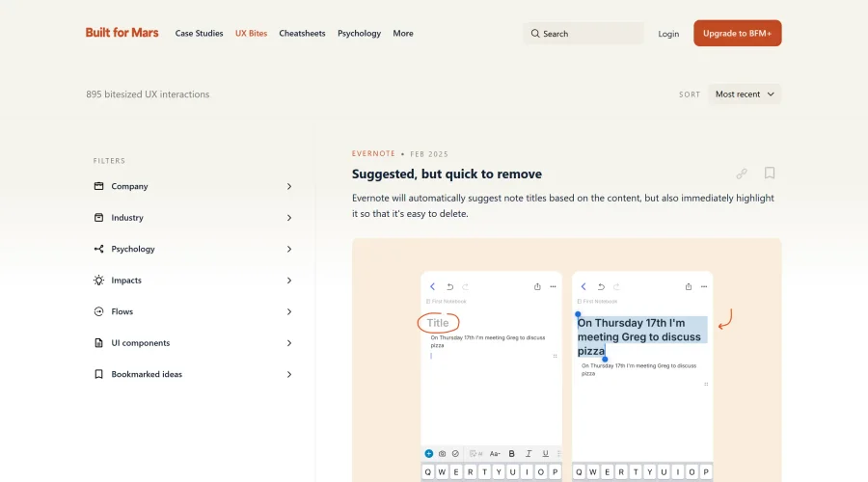Screen dimensions: 868x482
Task: Click the Flows filter icon
Action: (98, 311)
